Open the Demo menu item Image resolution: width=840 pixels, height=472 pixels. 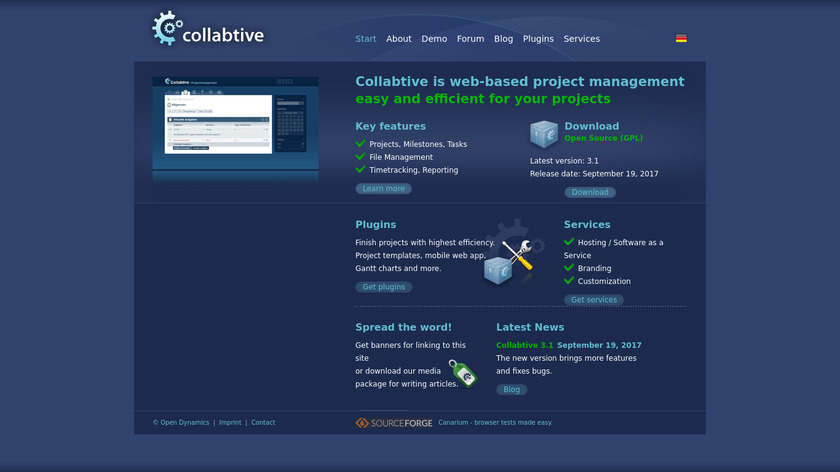434,39
